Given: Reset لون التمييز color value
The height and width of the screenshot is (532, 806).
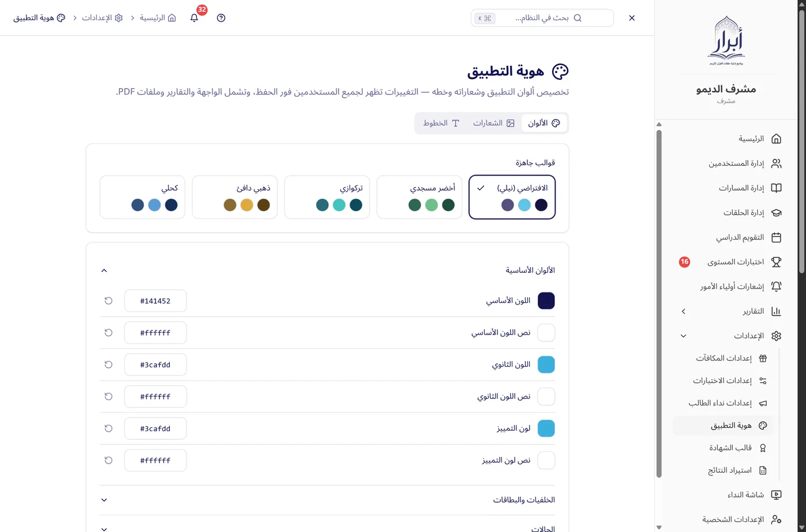Looking at the screenshot, I should click(108, 428).
